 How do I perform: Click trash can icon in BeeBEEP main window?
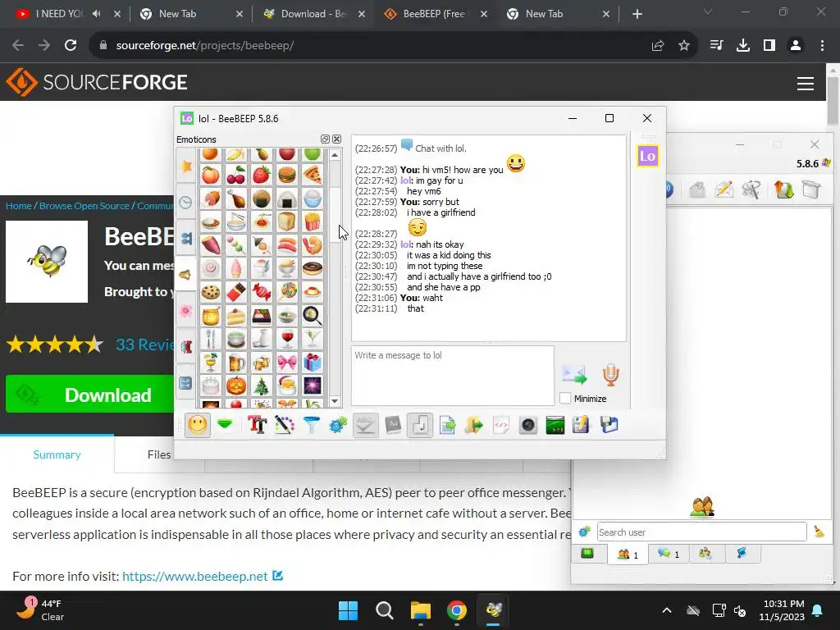811,189
